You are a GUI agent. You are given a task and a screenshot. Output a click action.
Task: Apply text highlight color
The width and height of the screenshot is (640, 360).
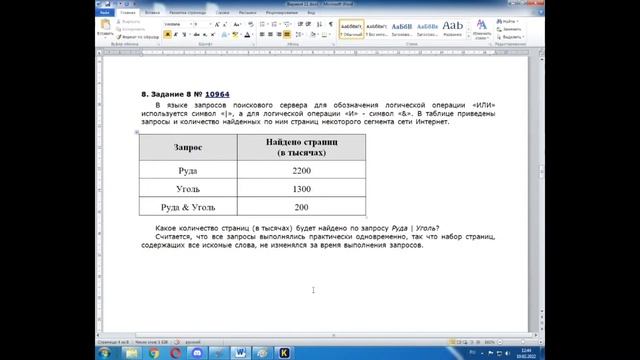pos(235,35)
